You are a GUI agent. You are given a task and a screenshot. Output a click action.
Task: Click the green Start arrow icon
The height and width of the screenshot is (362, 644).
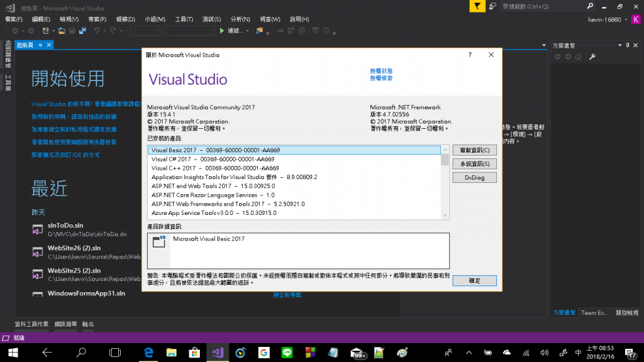(222, 31)
